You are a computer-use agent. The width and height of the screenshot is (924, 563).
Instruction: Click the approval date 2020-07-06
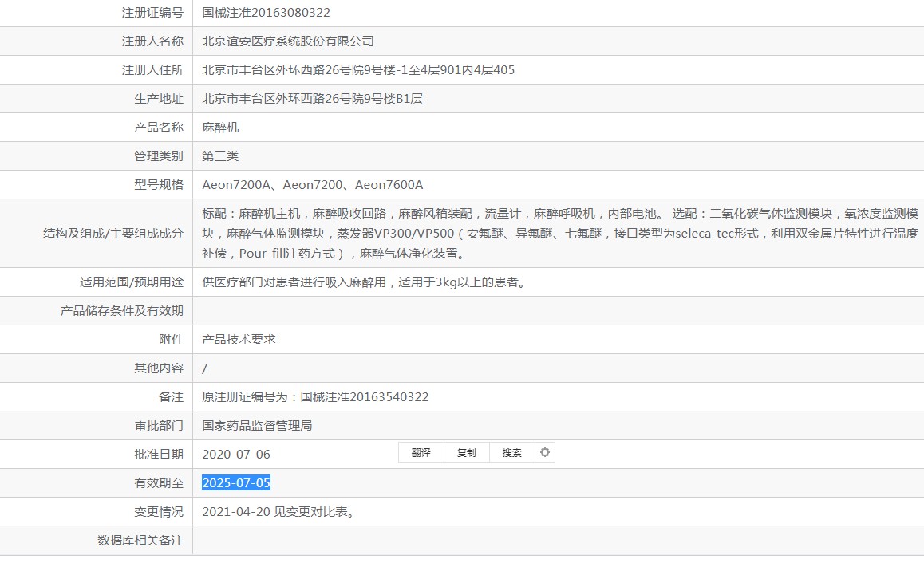coord(235,454)
